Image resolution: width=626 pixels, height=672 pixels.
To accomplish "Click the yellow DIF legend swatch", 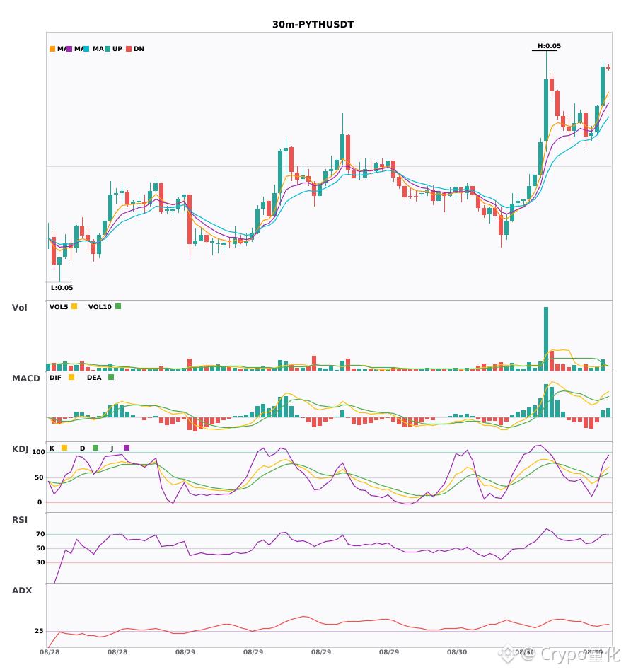I will [71, 377].
